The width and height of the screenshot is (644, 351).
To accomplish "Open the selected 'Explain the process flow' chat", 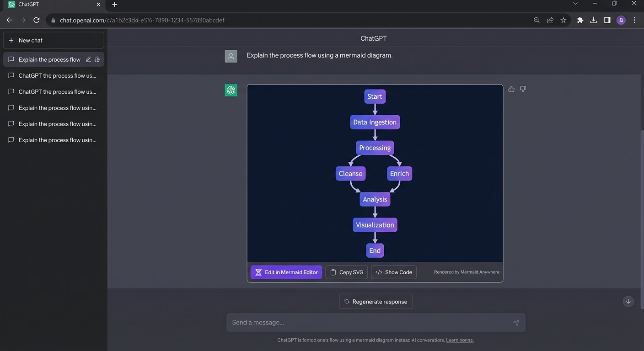I will point(54,59).
